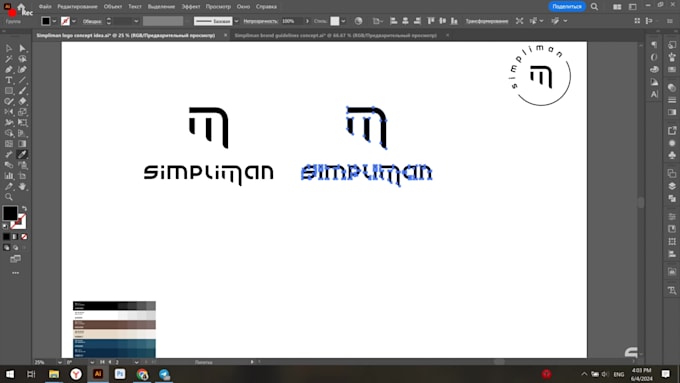This screenshot has height=383, width=680.
Task: Close the Simpliman logo concept idea tab
Action: click(226, 36)
